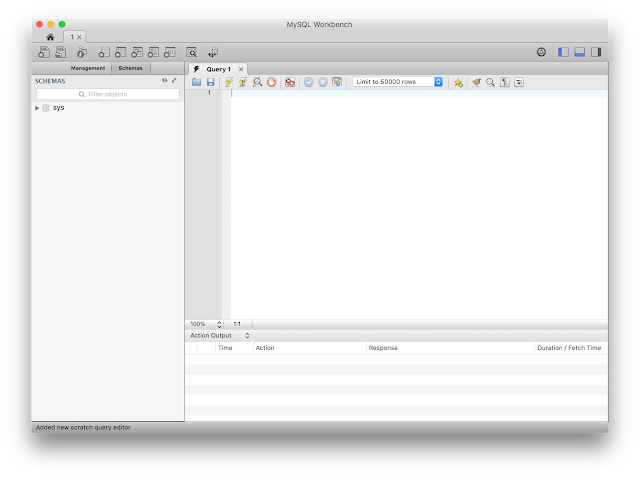640x478 pixels.
Task: Execute the statement under the cursor
Action: tap(243, 82)
